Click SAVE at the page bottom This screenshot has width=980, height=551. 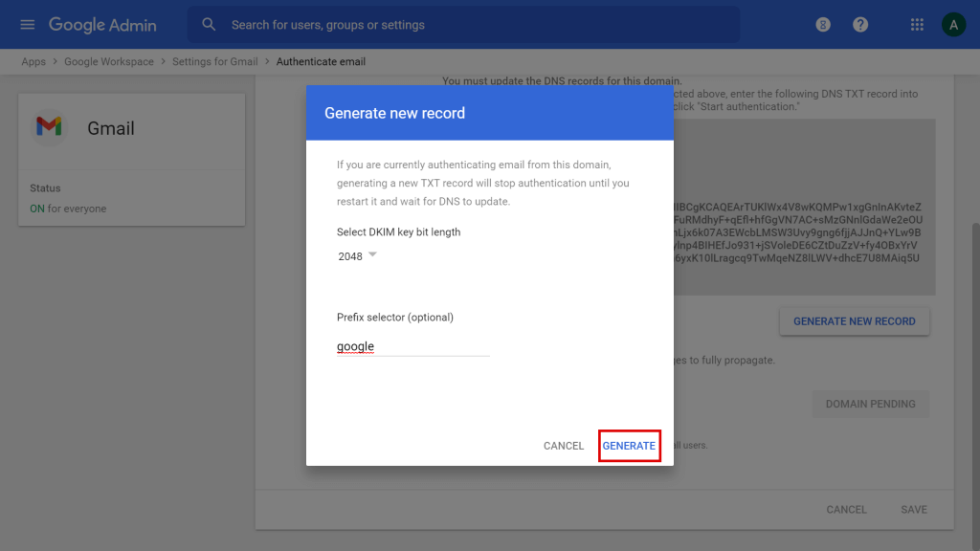914,509
